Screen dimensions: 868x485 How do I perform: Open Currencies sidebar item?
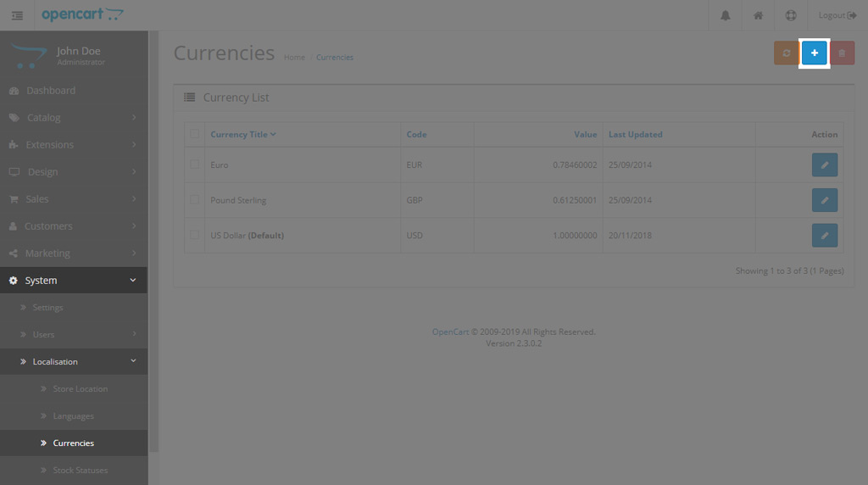(x=74, y=443)
